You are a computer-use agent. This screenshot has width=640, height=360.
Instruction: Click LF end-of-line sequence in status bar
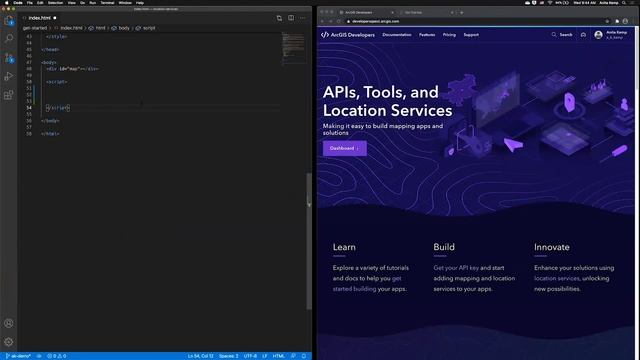[x=264, y=356]
